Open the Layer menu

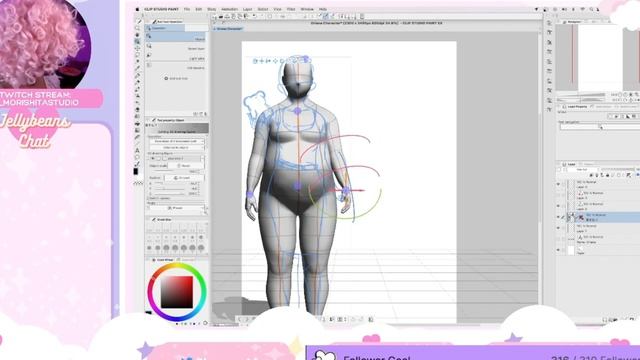247,9
